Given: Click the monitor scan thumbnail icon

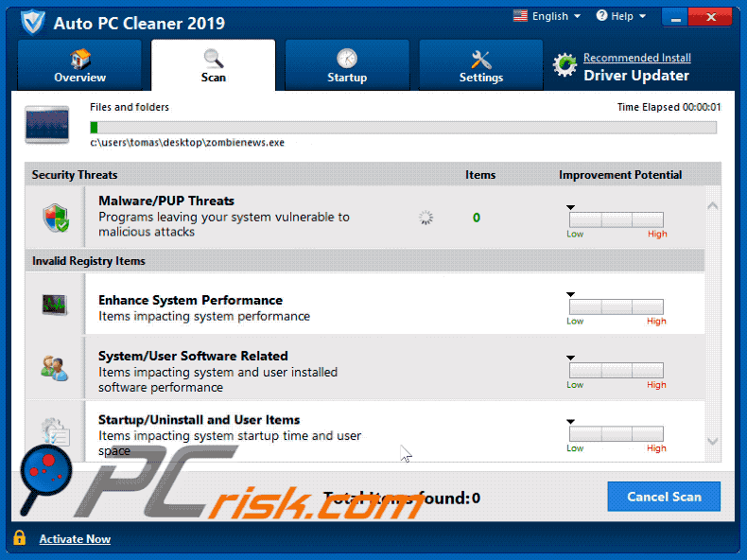Looking at the screenshot, I should pos(47,125).
